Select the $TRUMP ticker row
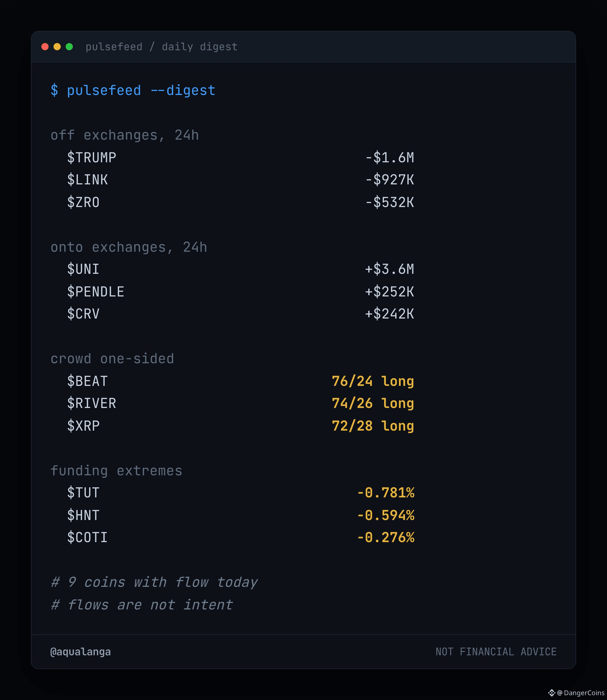The width and height of the screenshot is (607, 700). [x=241, y=158]
